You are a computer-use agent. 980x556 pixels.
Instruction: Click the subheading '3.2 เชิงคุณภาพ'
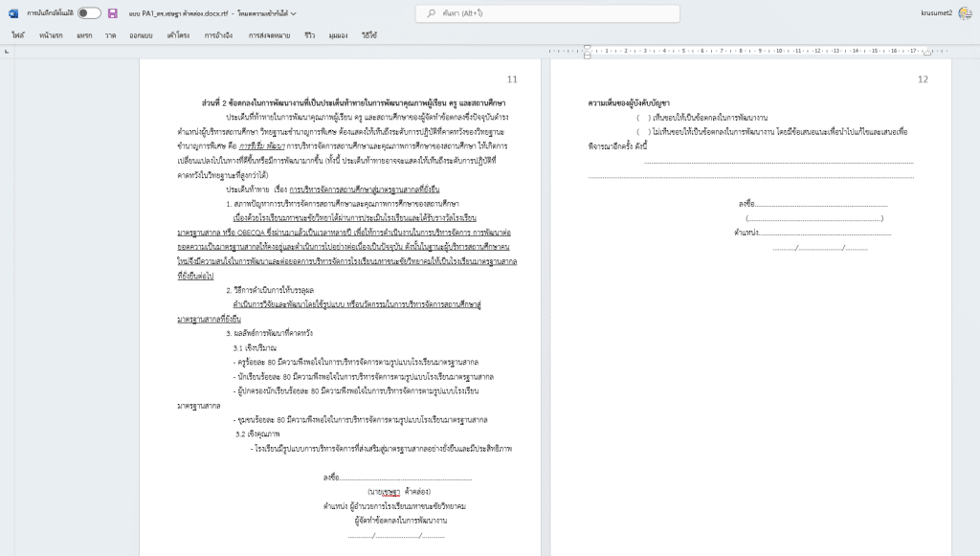click(x=257, y=434)
